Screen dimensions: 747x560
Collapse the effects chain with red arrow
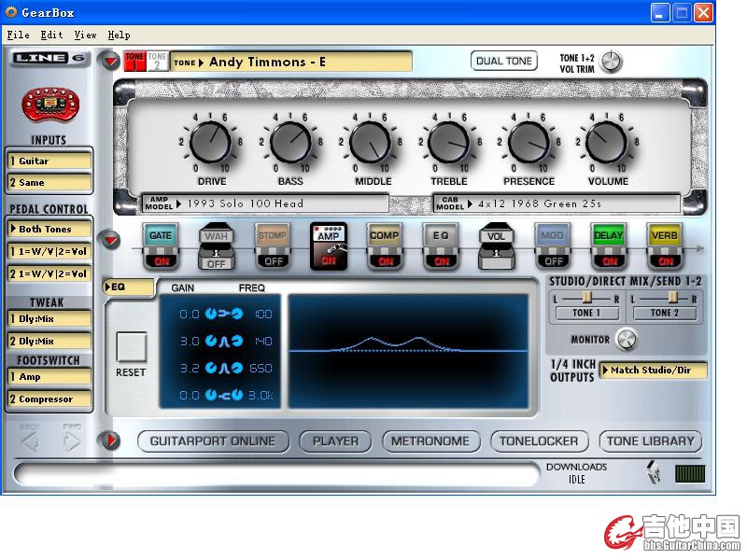pos(110,239)
